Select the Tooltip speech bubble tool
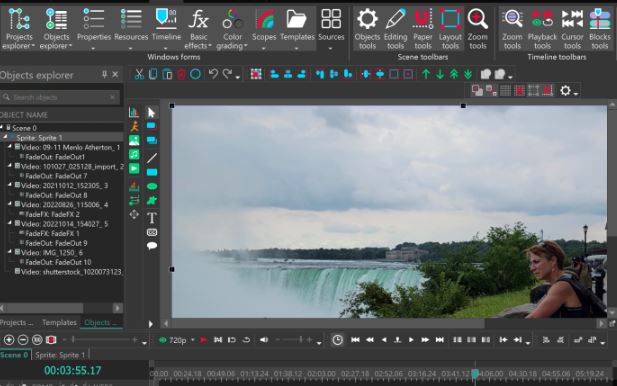Screen dimensions: 617x386 [152, 246]
